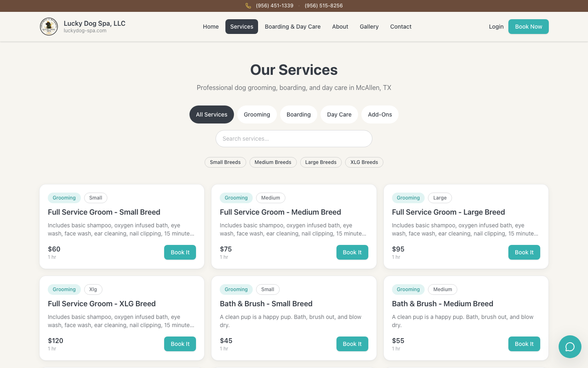Viewport: 588px width, 368px height.
Task: Open the chat bubble widget
Action: (570, 347)
